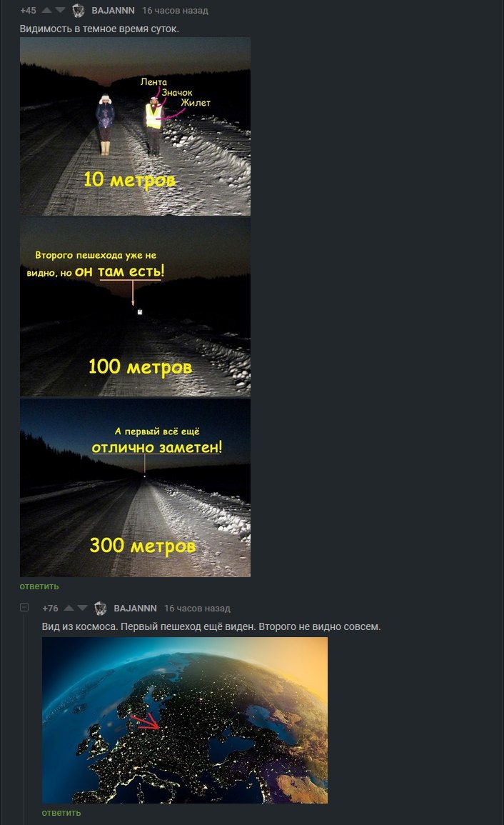Open the '10 метров' night road image
The image size is (504, 825).
click(x=135, y=126)
